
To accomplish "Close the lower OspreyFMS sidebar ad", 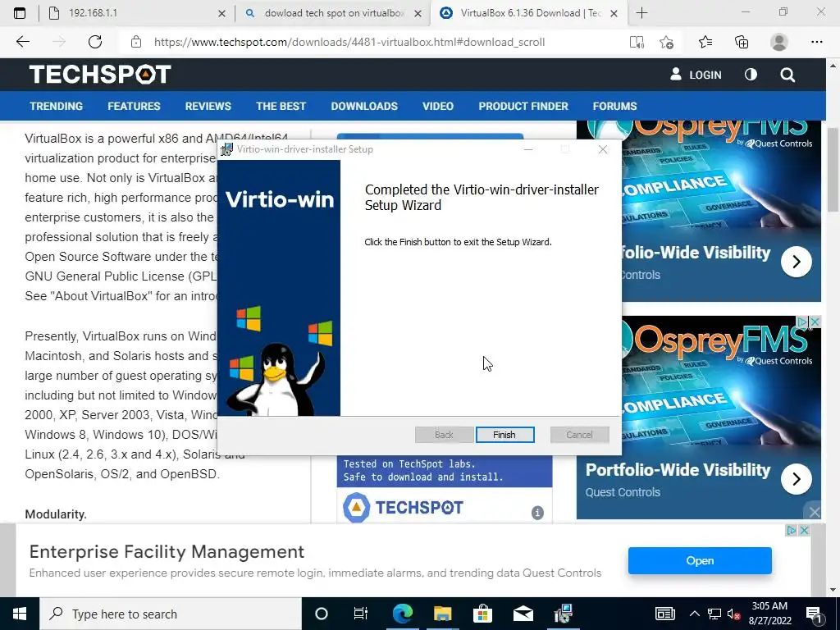I will point(815,322).
